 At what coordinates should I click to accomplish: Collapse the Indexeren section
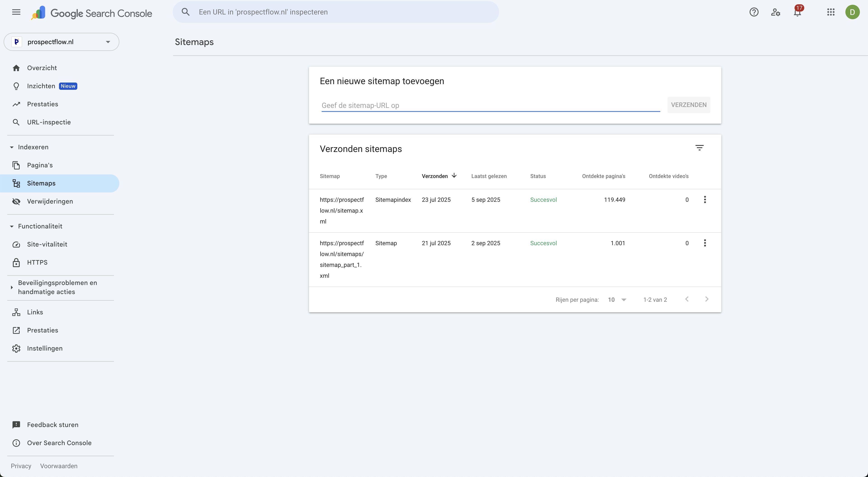click(x=12, y=147)
